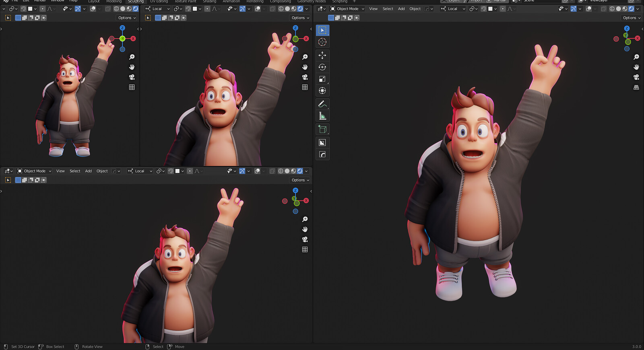Click the tweak select icon in the bottom-left viewport header
644x350 pixels.
coord(8,180)
